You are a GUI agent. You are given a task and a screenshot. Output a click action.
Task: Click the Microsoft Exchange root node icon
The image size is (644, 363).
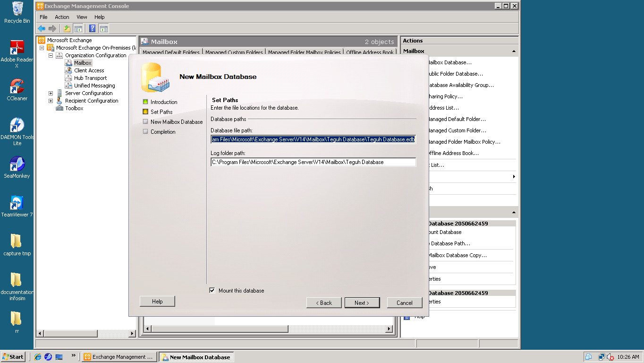pos(42,40)
